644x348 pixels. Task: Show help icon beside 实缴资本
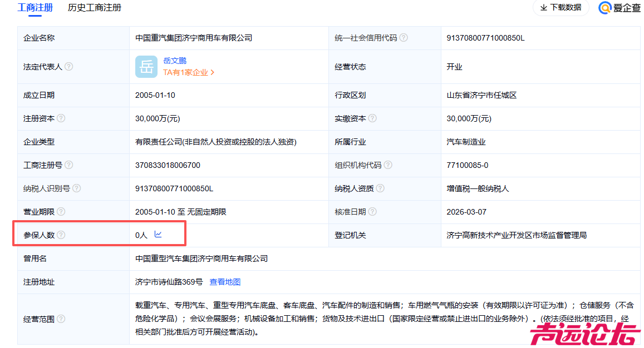click(372, 118)
